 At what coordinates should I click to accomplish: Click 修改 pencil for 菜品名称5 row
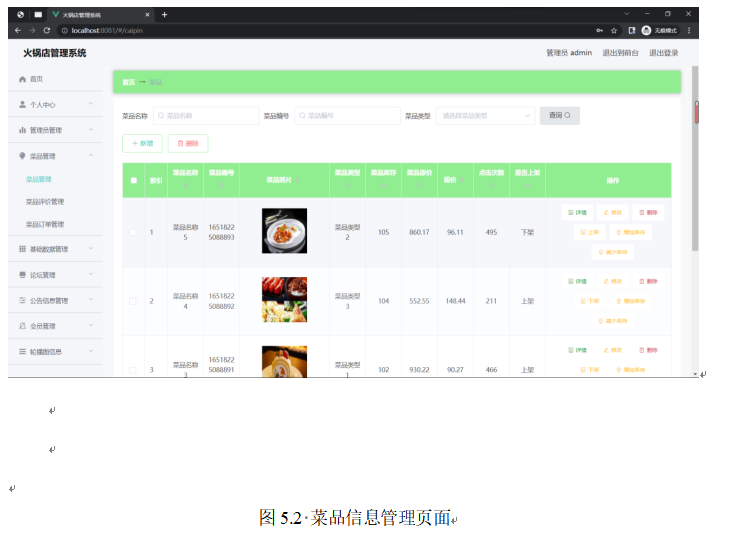tap(613, 213)
